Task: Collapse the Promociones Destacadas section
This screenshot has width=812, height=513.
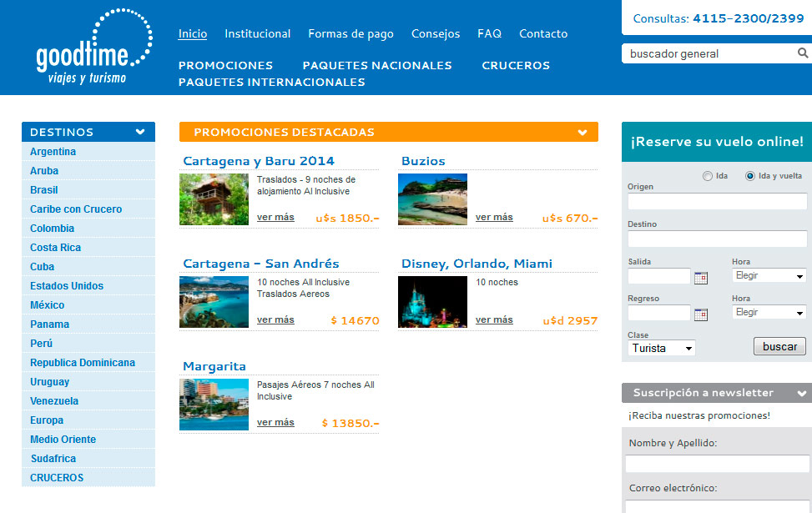Action: tap(582, 133)
